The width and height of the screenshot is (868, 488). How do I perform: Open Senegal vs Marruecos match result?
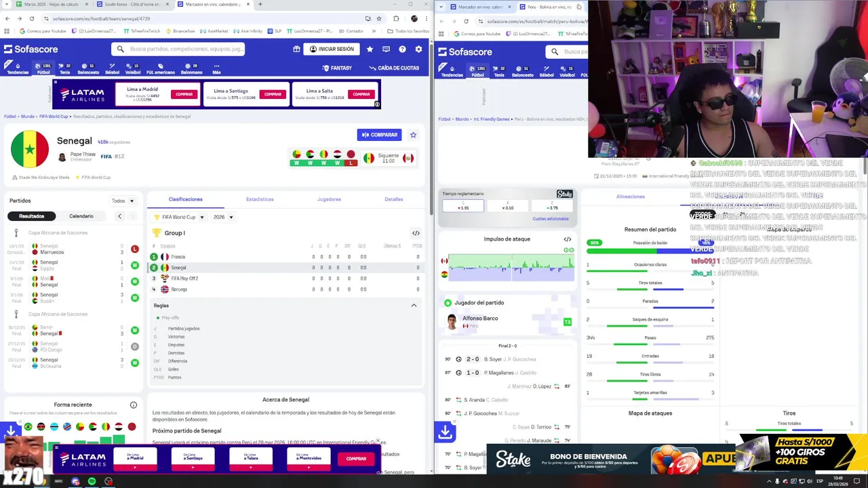(73, 249)
